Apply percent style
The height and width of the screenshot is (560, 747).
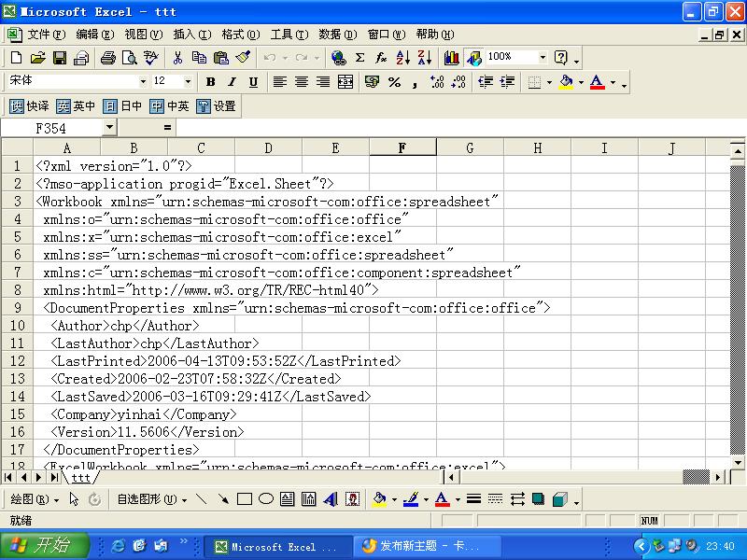tap(394, 82)
